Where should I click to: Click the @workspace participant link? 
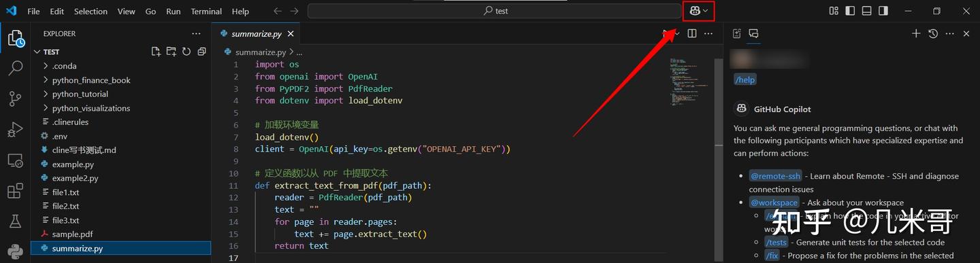point(774,203)
